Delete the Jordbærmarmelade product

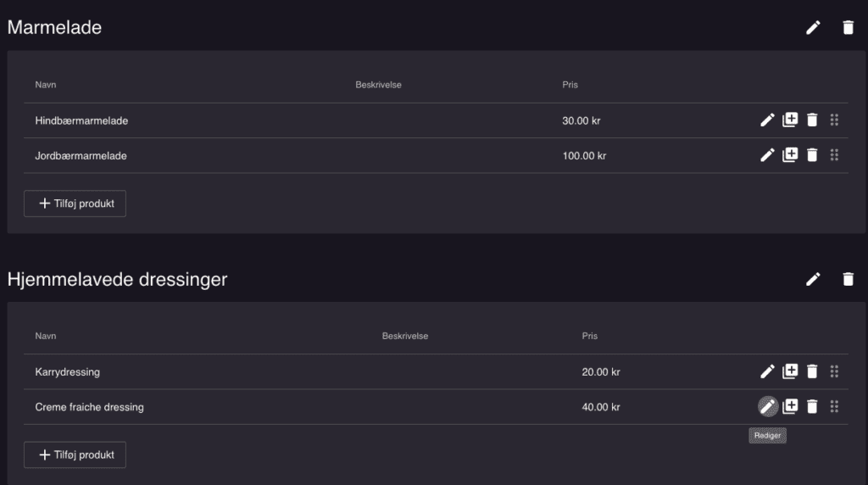[x=812, y=155]
